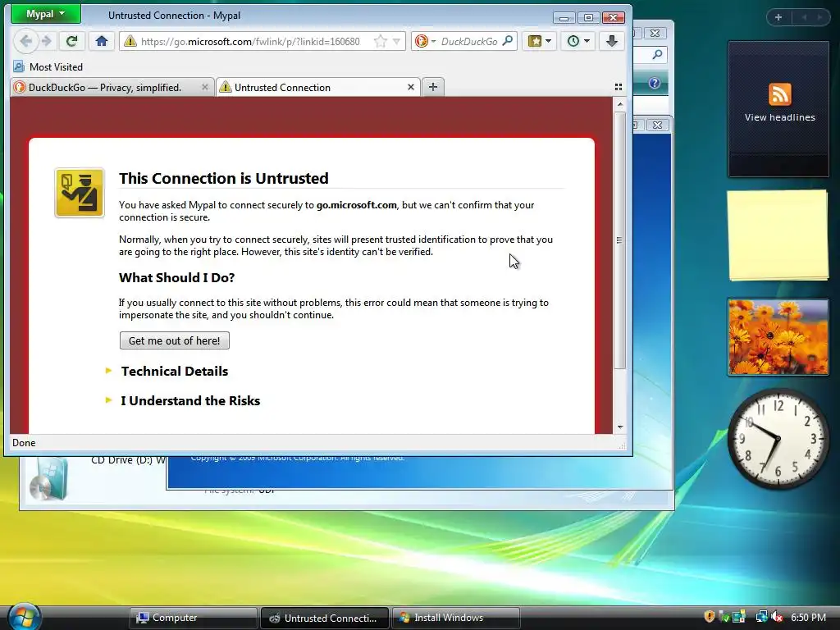
Task: Click the page scrollbar down arrow
Action: tap(620, 427)
